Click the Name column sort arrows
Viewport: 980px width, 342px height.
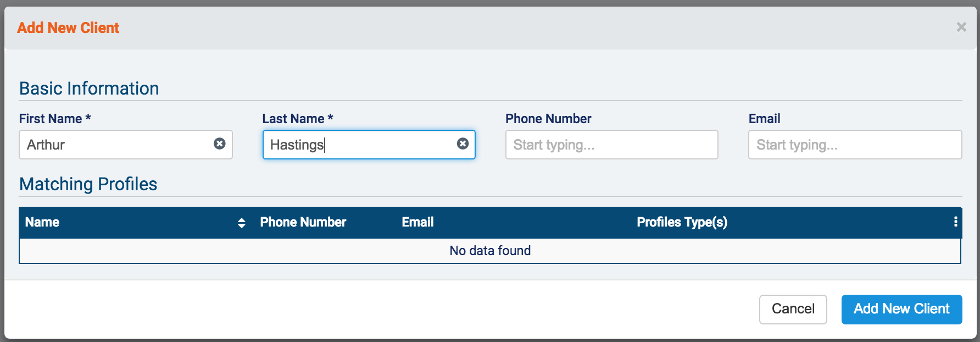[x=242, y=223]
